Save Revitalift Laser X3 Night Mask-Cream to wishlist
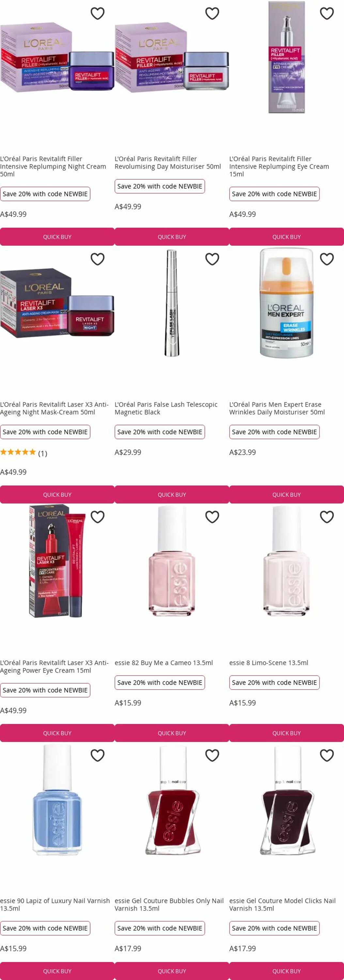The height and width of the screenshot is (980, 344). (x=97, y=259)
